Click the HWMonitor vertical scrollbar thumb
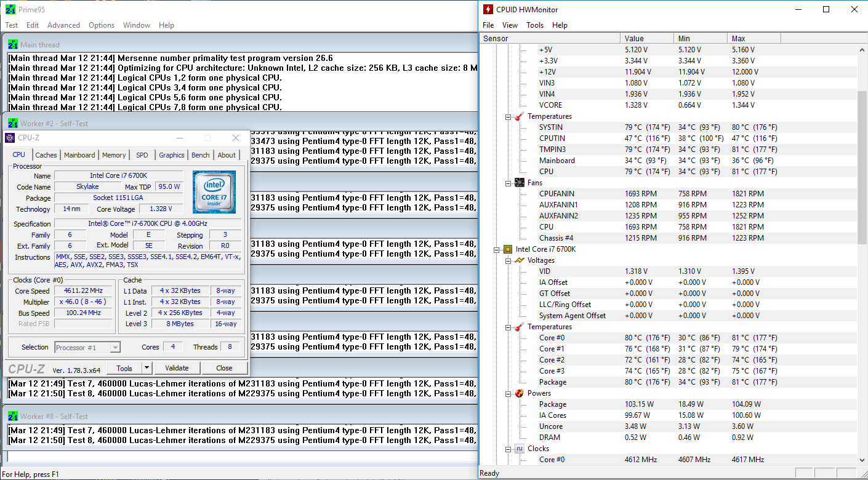868x480 pixels. click(862, 168)
